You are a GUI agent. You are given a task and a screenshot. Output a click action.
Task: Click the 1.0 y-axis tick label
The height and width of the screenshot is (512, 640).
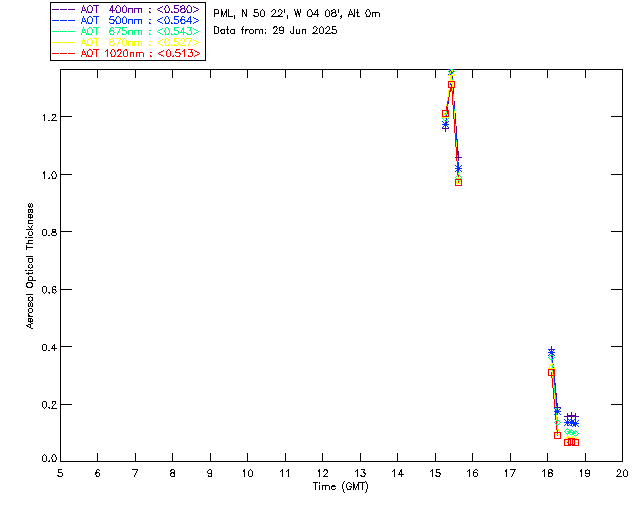(49, 175)
